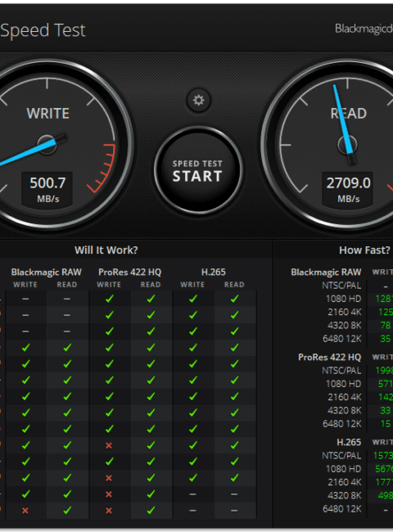The height and width of the screenshot is (532, 393).
Task: Click READ subheader under ProRes 422 HQ column
Action: (151, 285)
